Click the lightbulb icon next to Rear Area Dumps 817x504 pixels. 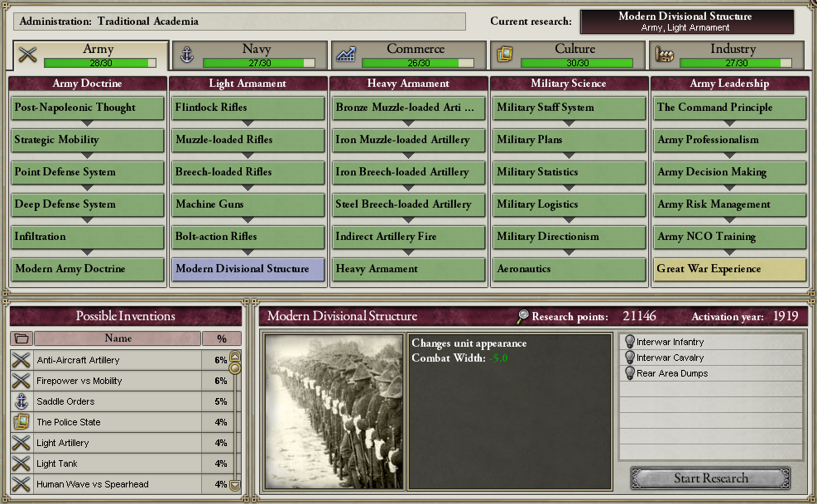(629, 373)
